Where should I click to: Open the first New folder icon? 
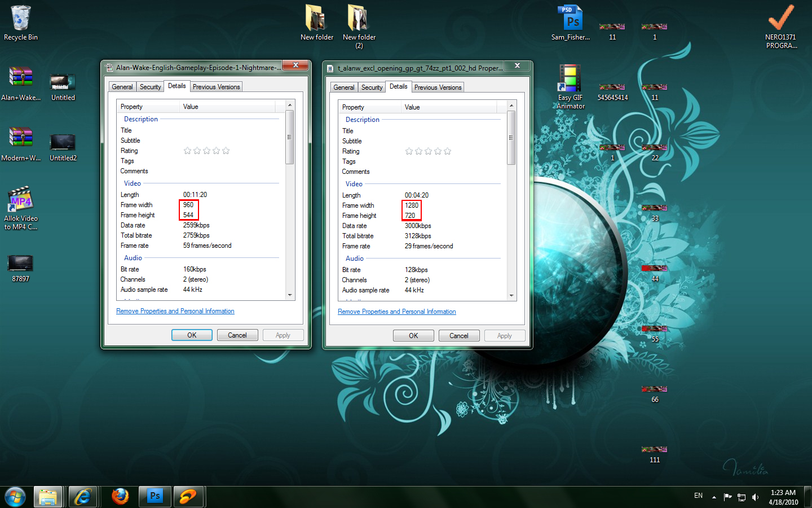[x=317, y=23]
